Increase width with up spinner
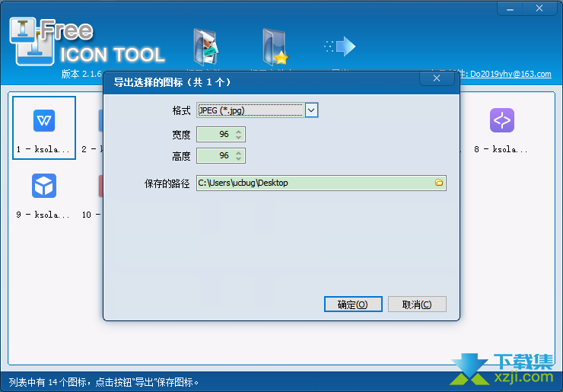Viewport: 563px width, 392px height. pos(239,132)
